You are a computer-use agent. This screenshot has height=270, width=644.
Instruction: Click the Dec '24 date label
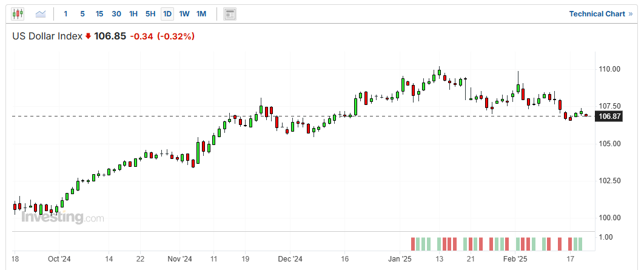(x=290, y=259)
